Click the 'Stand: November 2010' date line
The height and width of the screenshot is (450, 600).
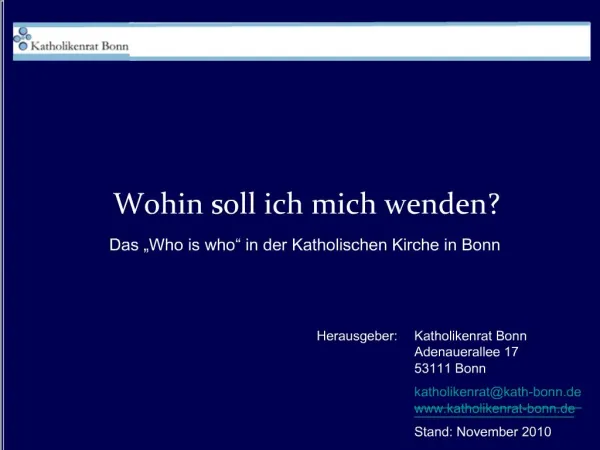[482, 432]
